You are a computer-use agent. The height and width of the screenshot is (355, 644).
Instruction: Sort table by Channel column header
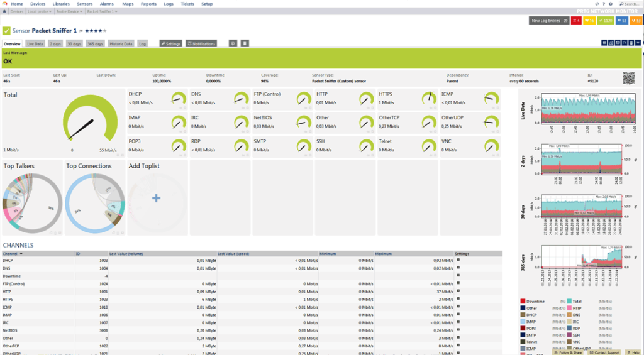(x=13, y=254)
